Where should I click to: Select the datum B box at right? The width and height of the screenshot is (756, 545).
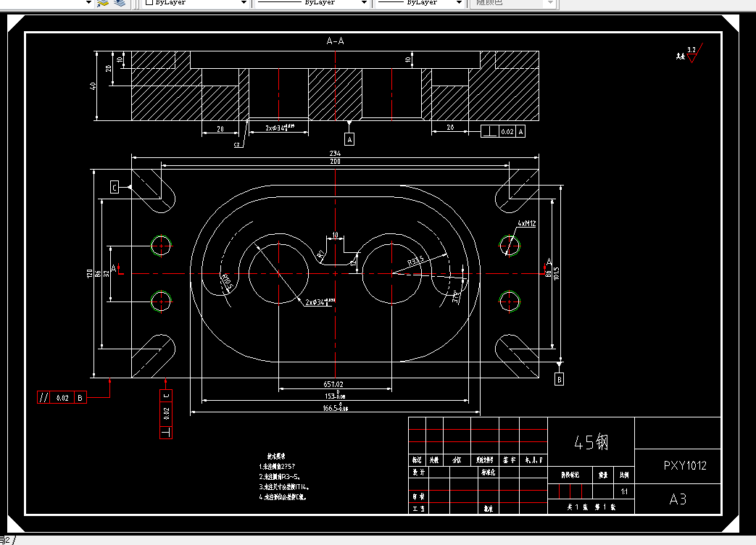pyautogui.click(x=560, y=379)
